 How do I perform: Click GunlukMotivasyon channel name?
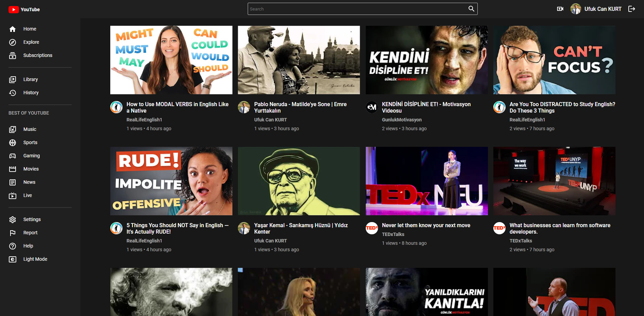click(x=402, y=120)
